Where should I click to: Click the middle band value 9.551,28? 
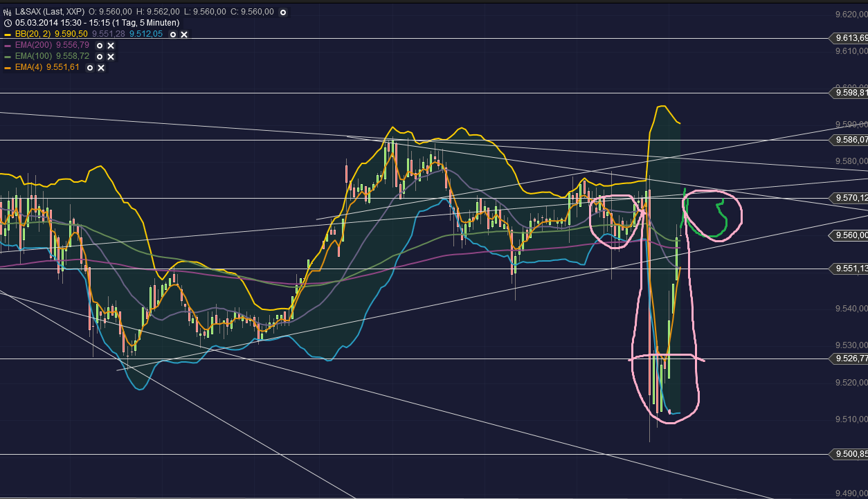(x=109, y=34)
